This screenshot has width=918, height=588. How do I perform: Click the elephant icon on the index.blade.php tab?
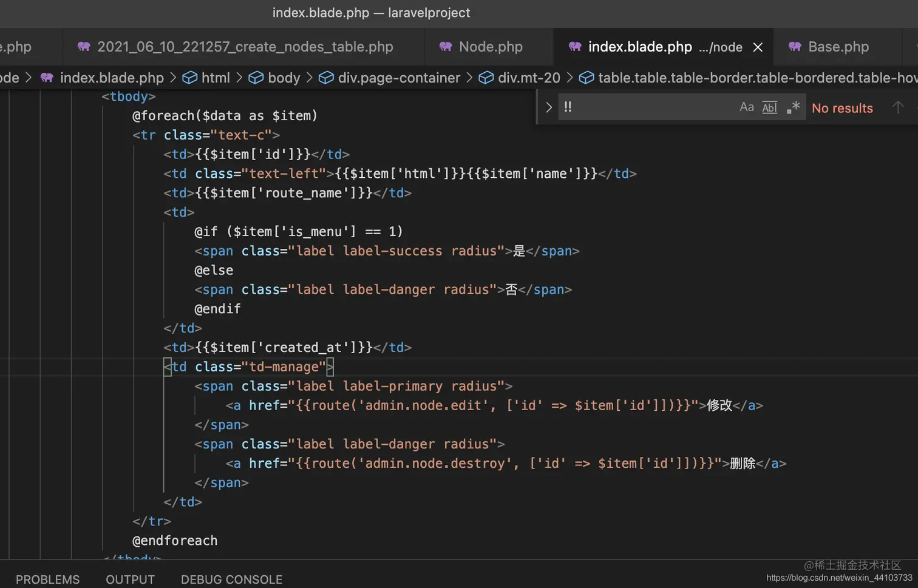coord(575,47)
